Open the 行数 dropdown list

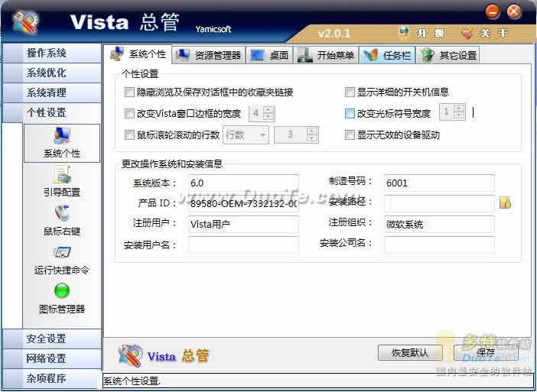246,135
